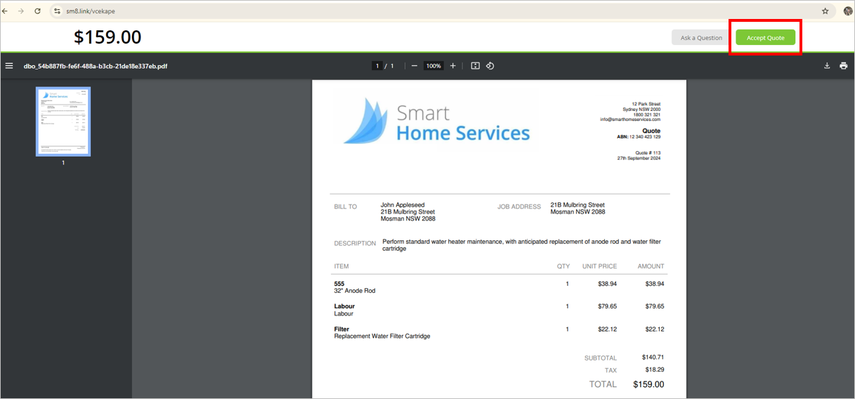Screen dimensions: 855x399
Task: Click the AMOUNT column header
Action: (651, 267)
